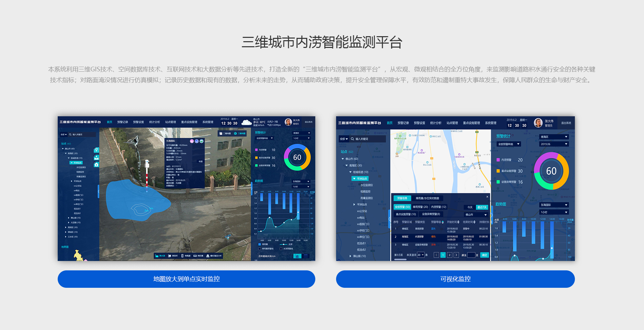Open the 佛山市 dropdown in the warning panel
Screen dimensions: 644x330
click(476, 214)
